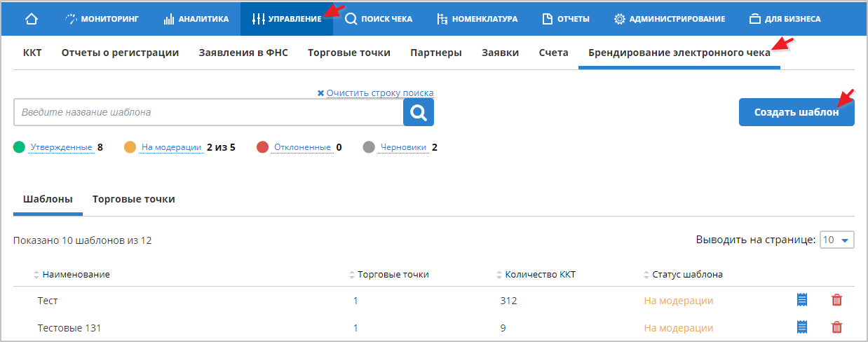Open the "Администрирование" menu
The width and height of the screenshot is (868, 342).
(669, 19)
